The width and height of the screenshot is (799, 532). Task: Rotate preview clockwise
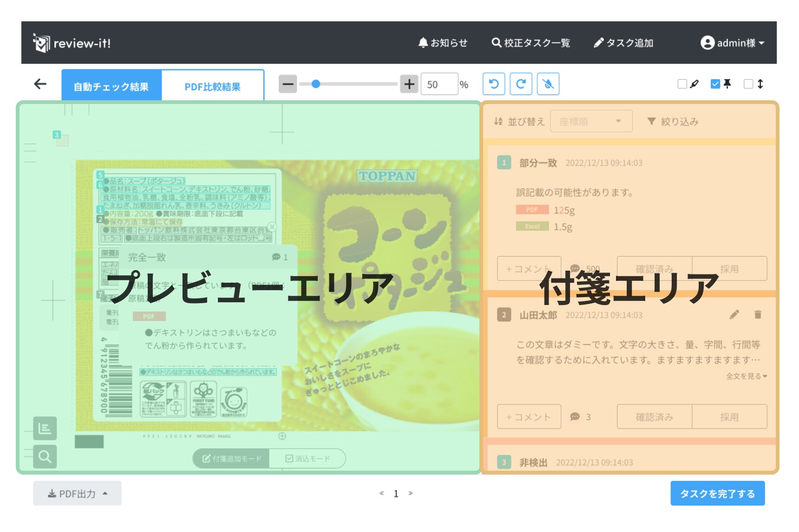[x=521, y=84]
